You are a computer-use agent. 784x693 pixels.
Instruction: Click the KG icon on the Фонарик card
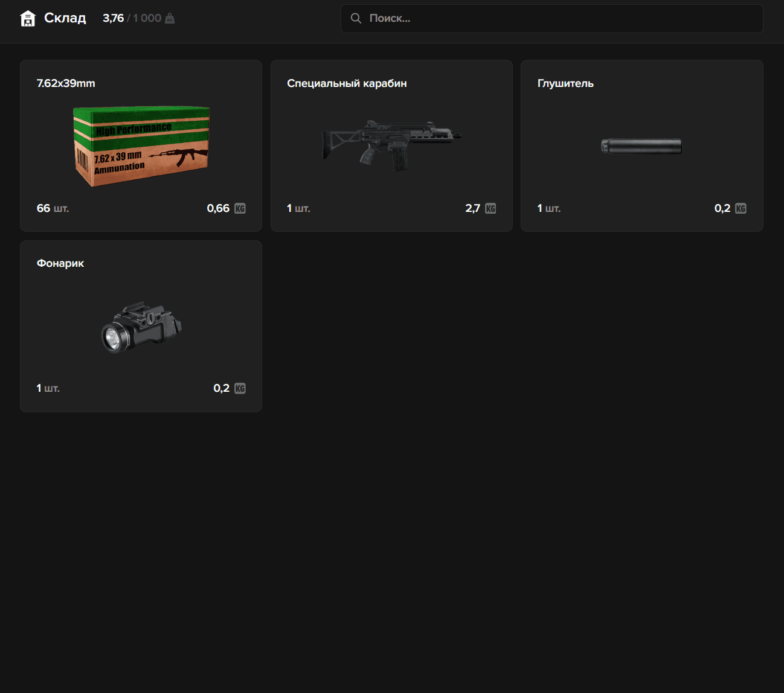(240, 389)
